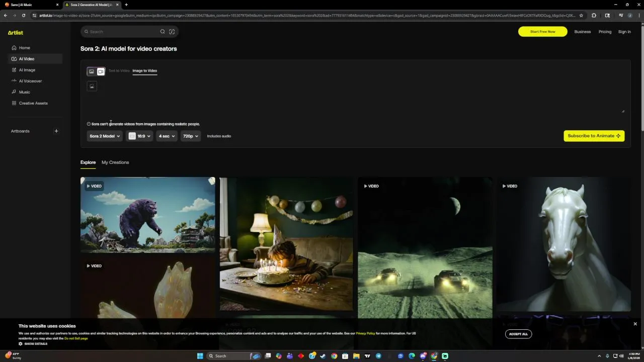Open the Business link
This screenshot has width=644, height=362.
[583, 32]
